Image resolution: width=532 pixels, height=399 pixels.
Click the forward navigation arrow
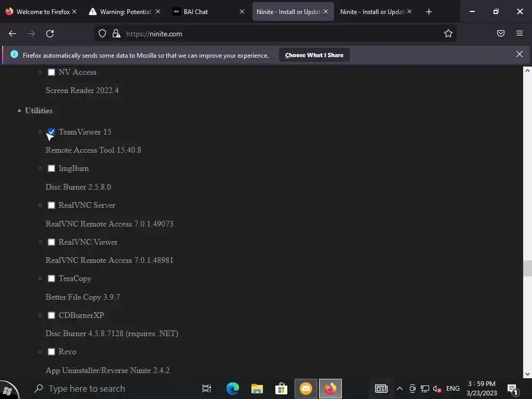point(31,34)
